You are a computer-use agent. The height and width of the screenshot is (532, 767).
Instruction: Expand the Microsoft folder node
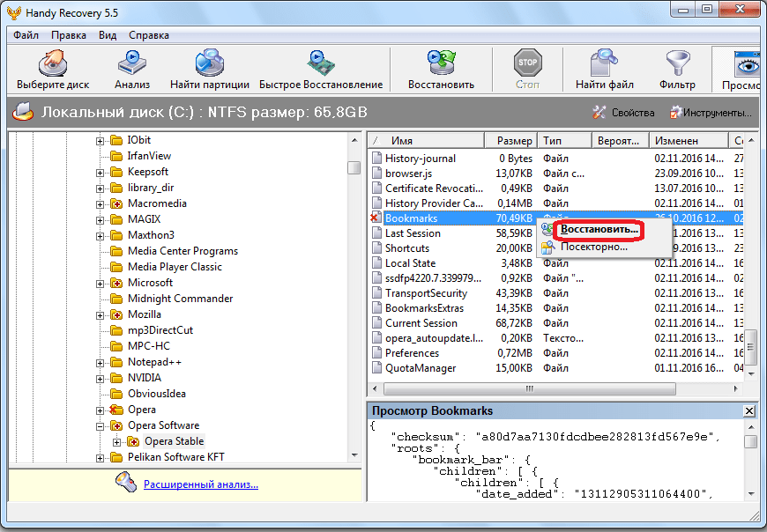[101, 283]
